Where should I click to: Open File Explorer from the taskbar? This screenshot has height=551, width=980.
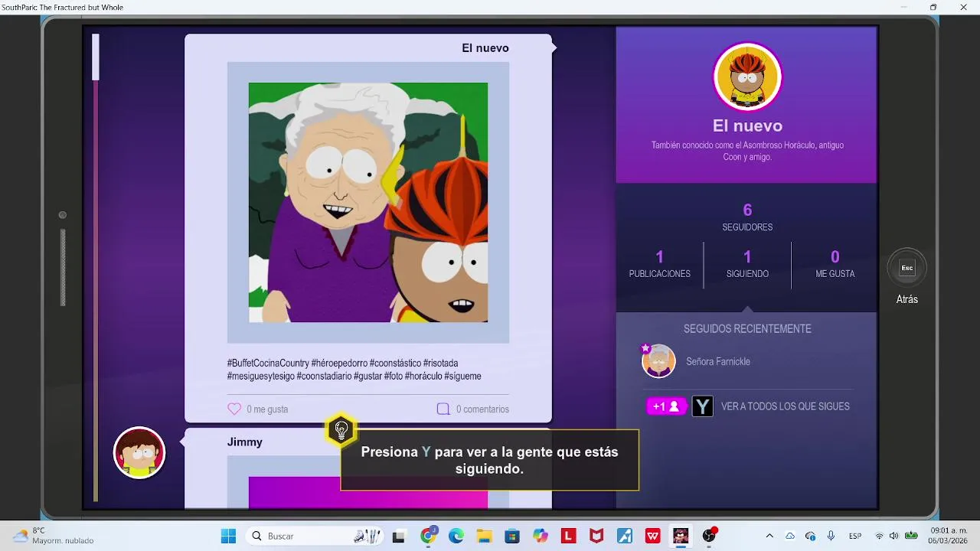pos(484,536)
